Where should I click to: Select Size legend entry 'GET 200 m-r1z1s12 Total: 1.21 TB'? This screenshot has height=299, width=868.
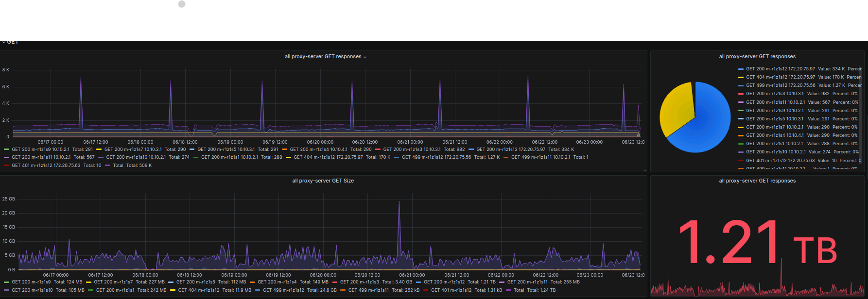[x=455, y=282]
